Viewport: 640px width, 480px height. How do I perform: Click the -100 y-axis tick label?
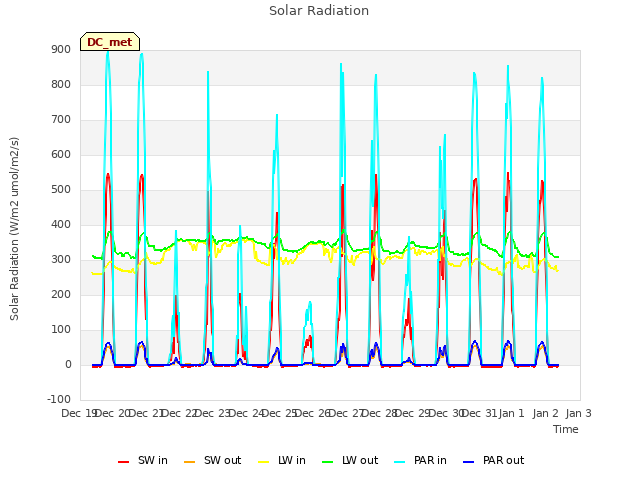(59, 399)
